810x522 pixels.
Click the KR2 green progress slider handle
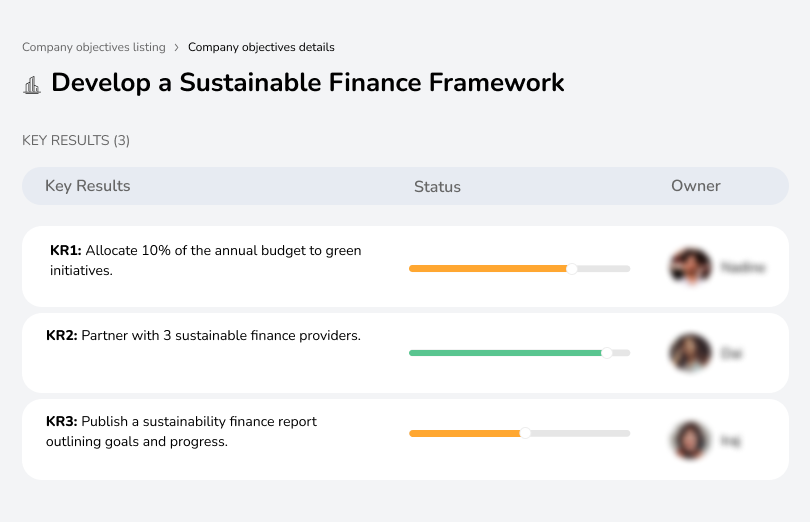pyautogui.click(x=606, y=353)
